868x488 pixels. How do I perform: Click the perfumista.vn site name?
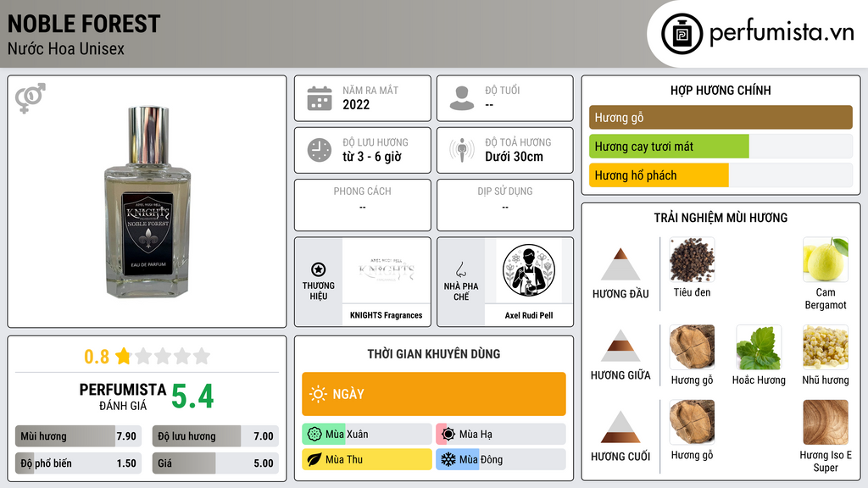782,32
